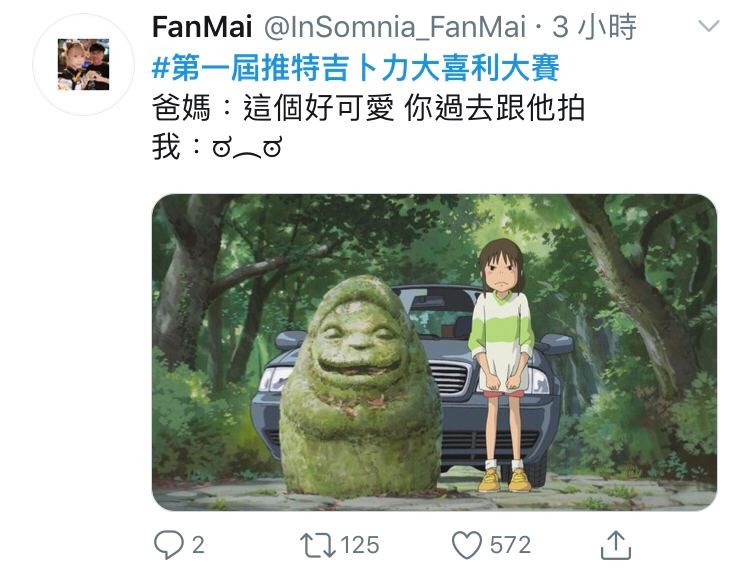Open the mossy stone statue in image
Viewport: 750px width, 579px height.
[360, 387]
